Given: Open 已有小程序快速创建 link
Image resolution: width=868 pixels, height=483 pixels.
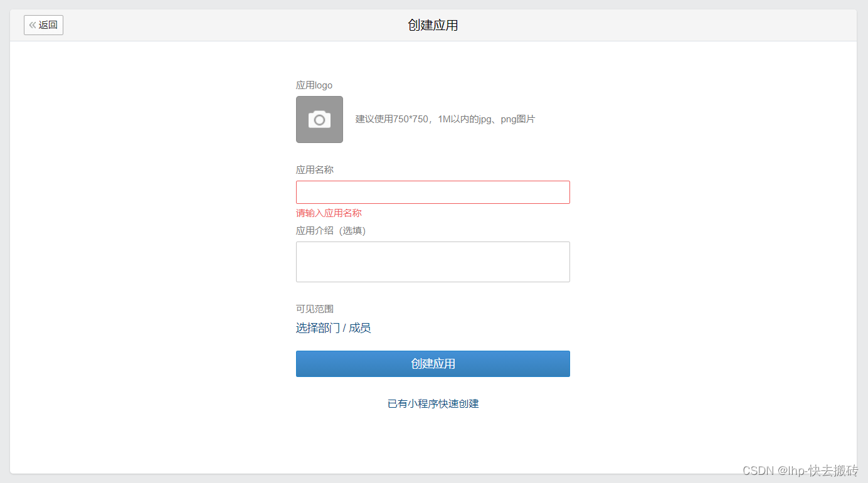Looking at the screenshot, I should pyautogui.click(x=433, y=404).
